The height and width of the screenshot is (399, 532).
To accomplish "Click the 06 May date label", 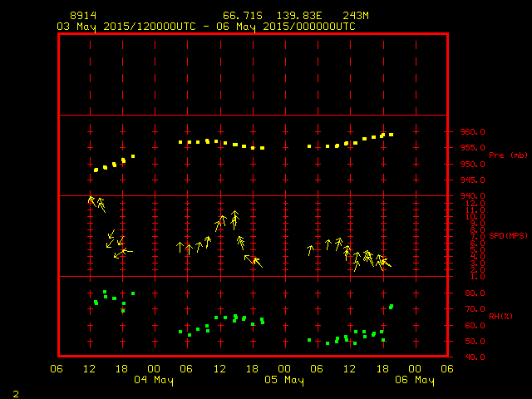I will coord(414,380).
